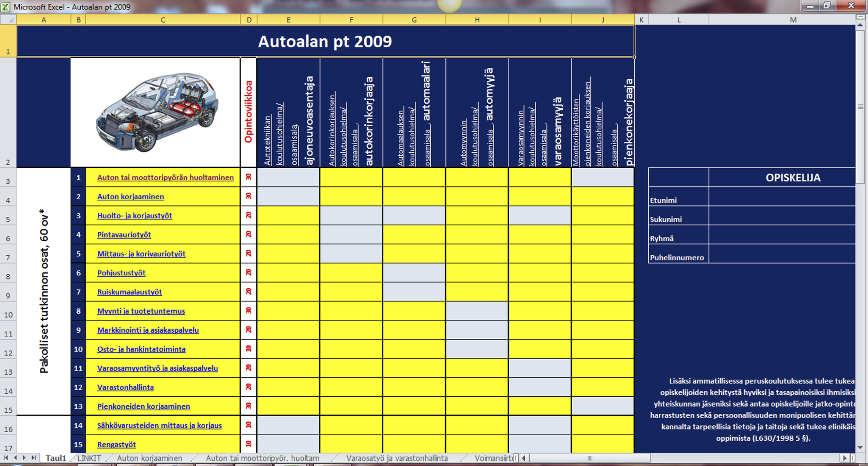Viewport: 868px width, 466px height.
Task: Go to next sheet tab arrow
Action: 24,458
